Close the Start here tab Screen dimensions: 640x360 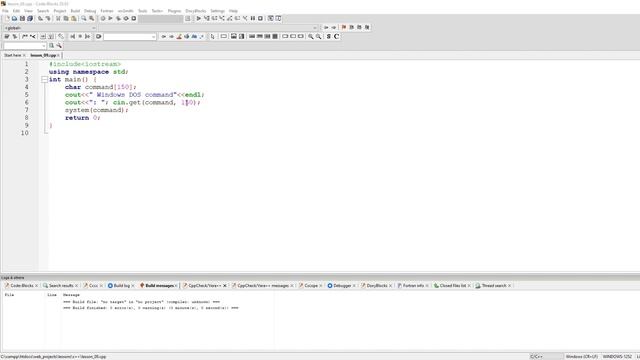[24, 55]
